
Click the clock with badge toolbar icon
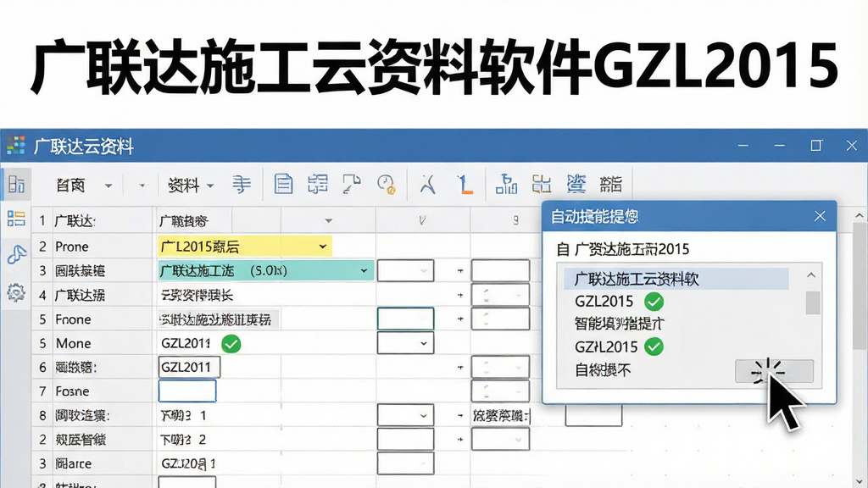386,184
